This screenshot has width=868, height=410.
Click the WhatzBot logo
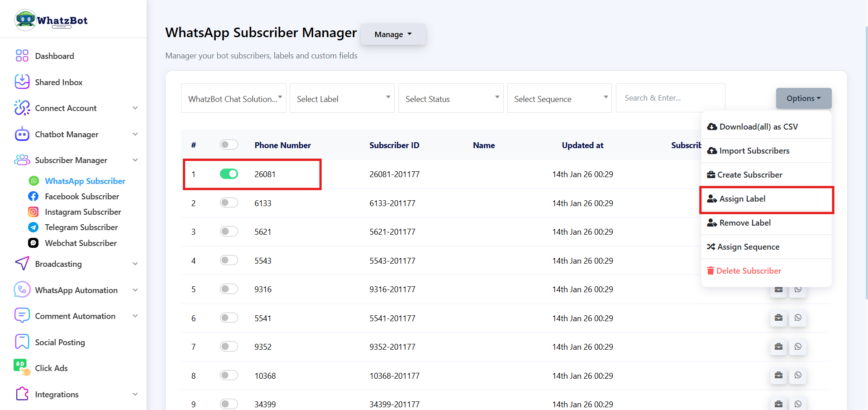[x=51, y=20]
